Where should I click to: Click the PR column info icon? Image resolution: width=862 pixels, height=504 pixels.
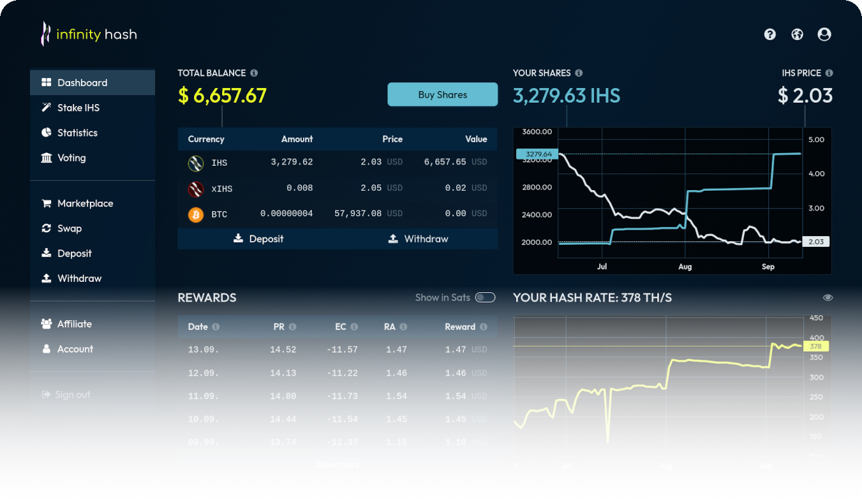point(292,327)
